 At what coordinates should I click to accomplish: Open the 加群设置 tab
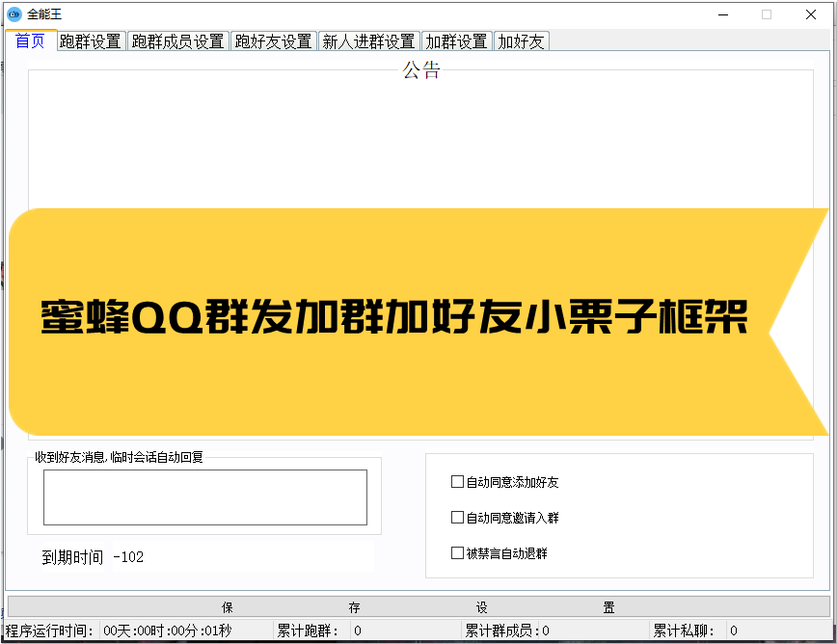click(456, 41)
